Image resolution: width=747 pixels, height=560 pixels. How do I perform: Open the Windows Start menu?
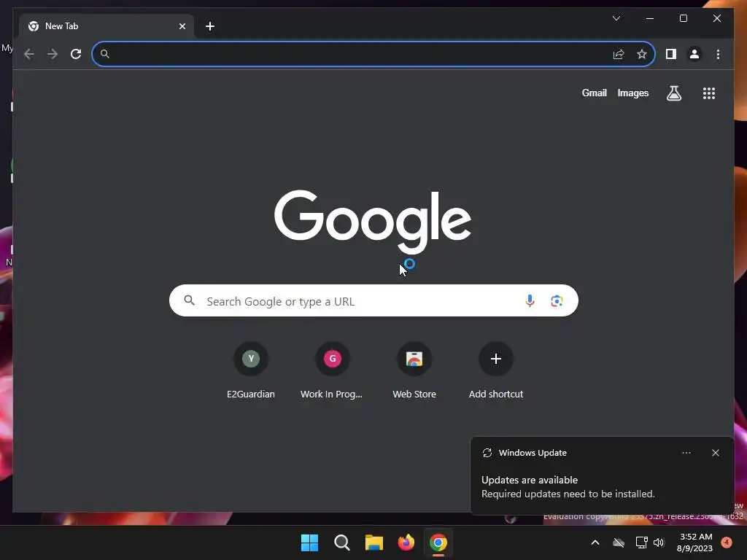(309, 542)
